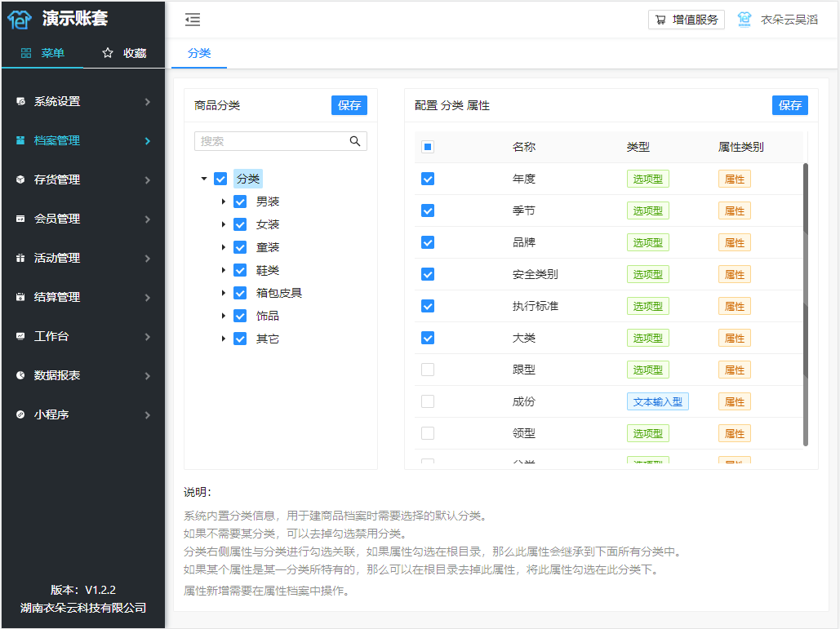Screen dimensions: 840x629
Task: Uncheck the 男装 category checkbox
Action: click(x=240, y=202)
